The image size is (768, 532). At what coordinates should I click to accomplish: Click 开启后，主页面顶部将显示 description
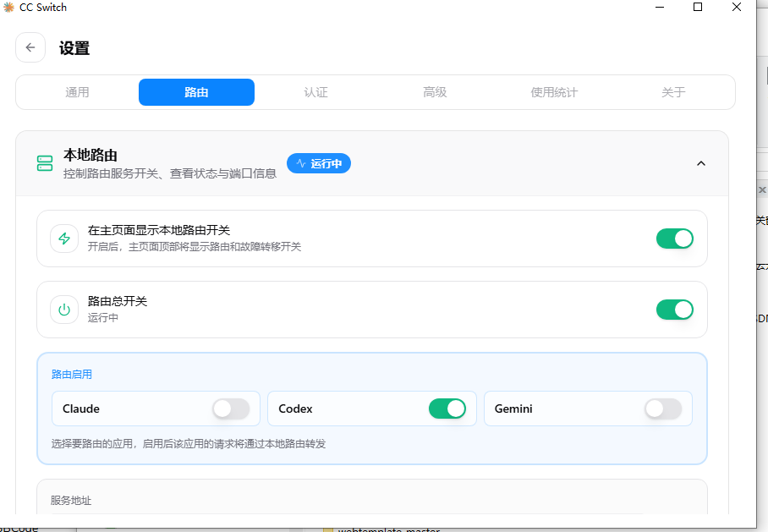click(x=195, y=246)
